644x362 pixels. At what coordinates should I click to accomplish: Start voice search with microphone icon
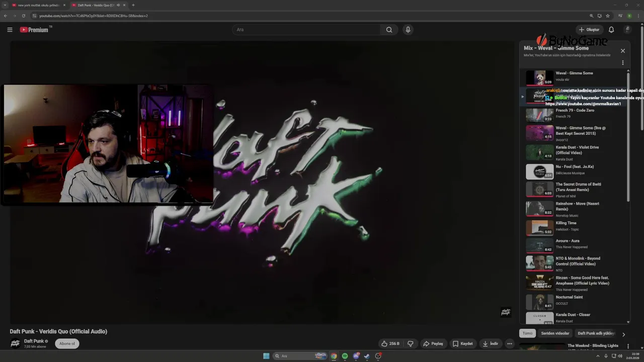click(408, 30)
